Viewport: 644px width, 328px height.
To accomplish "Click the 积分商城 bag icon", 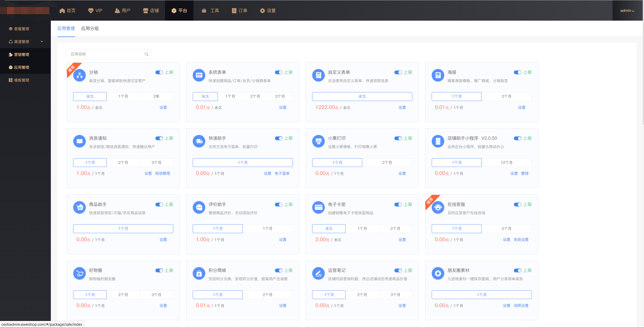I will pos(199,273).
